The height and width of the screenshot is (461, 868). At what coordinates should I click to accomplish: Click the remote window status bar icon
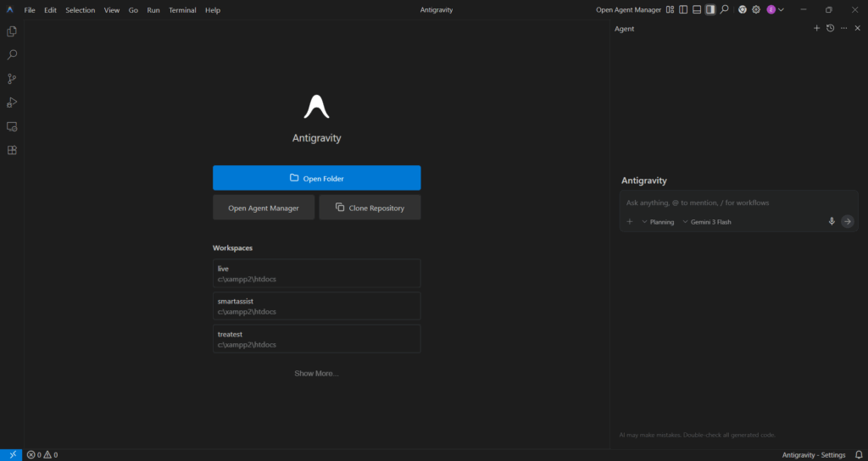click(12, 454)
